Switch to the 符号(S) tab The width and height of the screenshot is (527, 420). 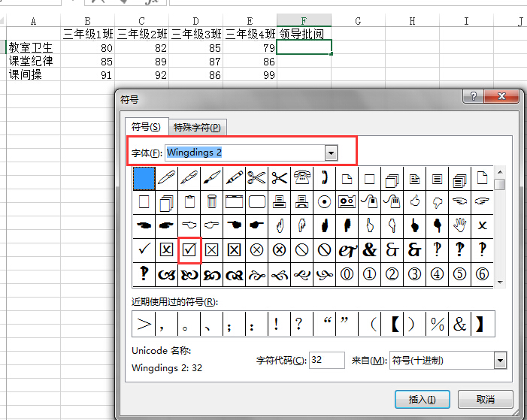coord(146,127)
